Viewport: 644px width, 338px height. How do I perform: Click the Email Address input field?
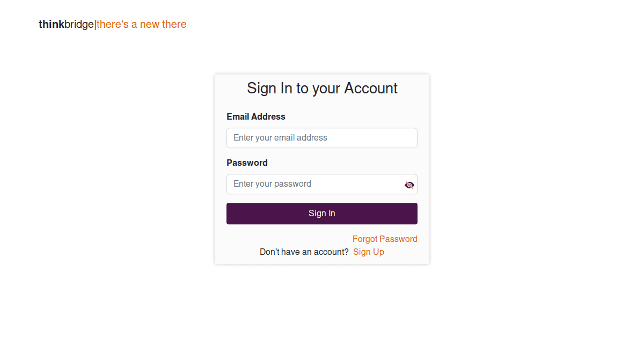(321, 138)
